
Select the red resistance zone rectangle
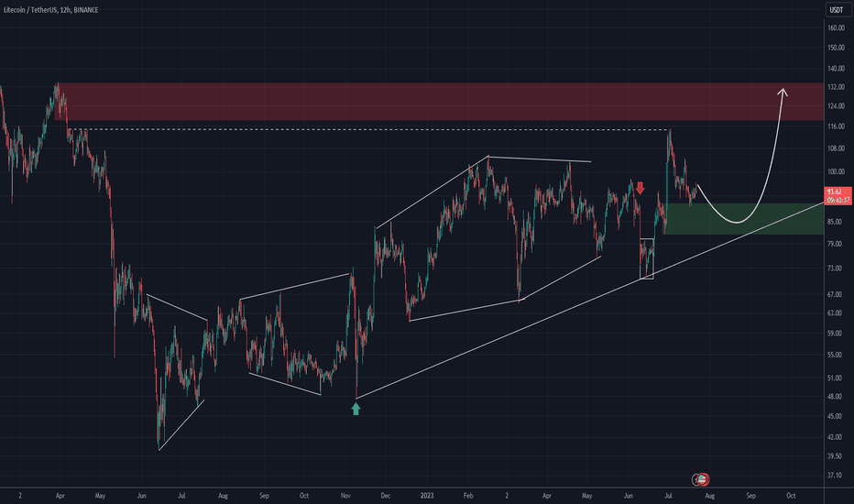pyautogui.click(x=439, y=102)
